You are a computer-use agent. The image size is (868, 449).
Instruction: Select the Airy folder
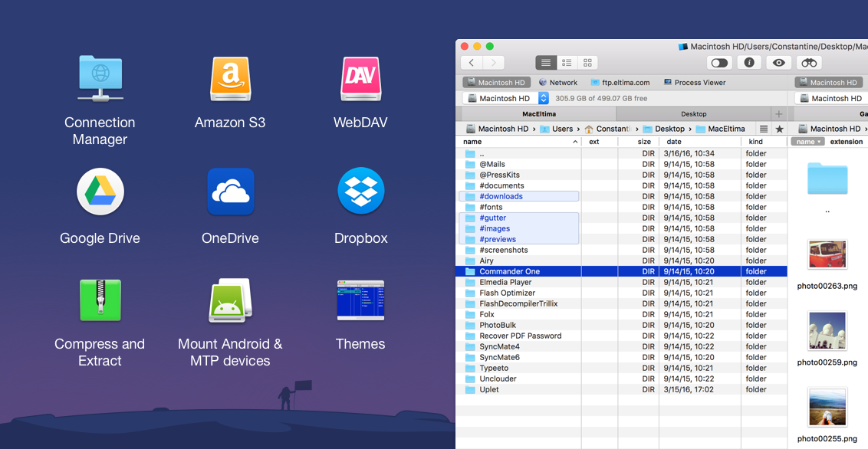621,261
